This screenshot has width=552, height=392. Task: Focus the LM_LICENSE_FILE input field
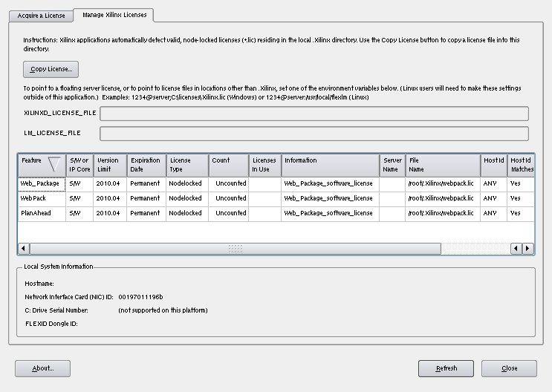314,134
